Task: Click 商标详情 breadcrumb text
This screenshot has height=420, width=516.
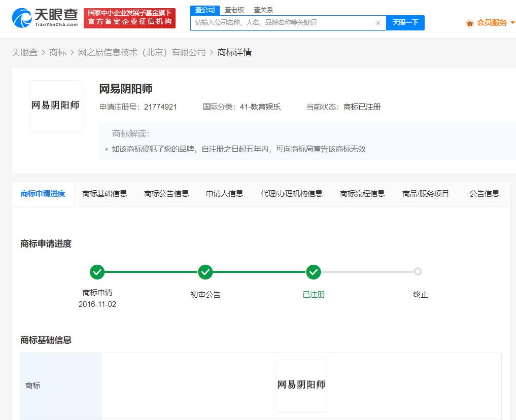Action: click(x=234, y=52)
